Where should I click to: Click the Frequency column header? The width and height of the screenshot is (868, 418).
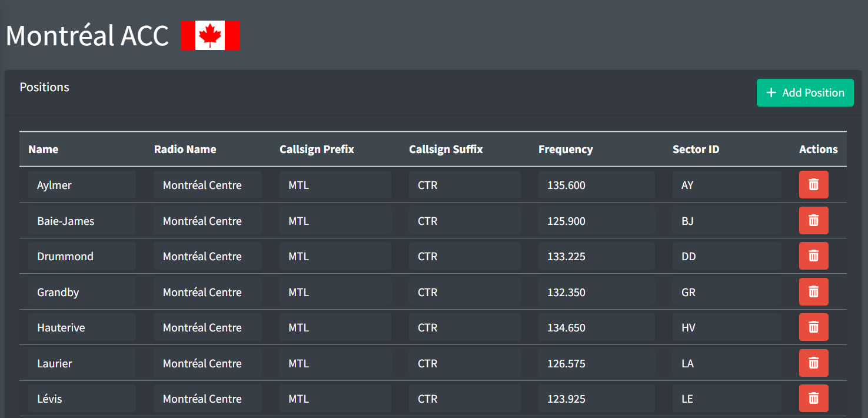[566, 150]
